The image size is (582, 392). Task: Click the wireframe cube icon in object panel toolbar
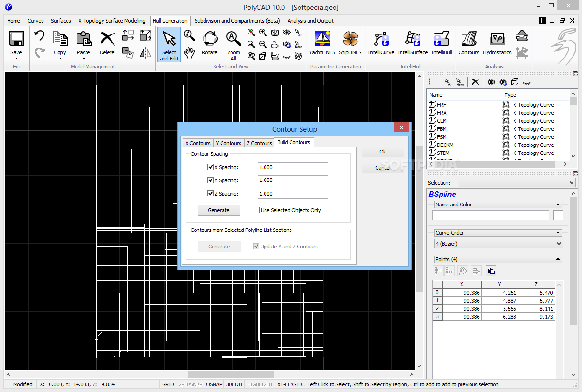[515, 82]
